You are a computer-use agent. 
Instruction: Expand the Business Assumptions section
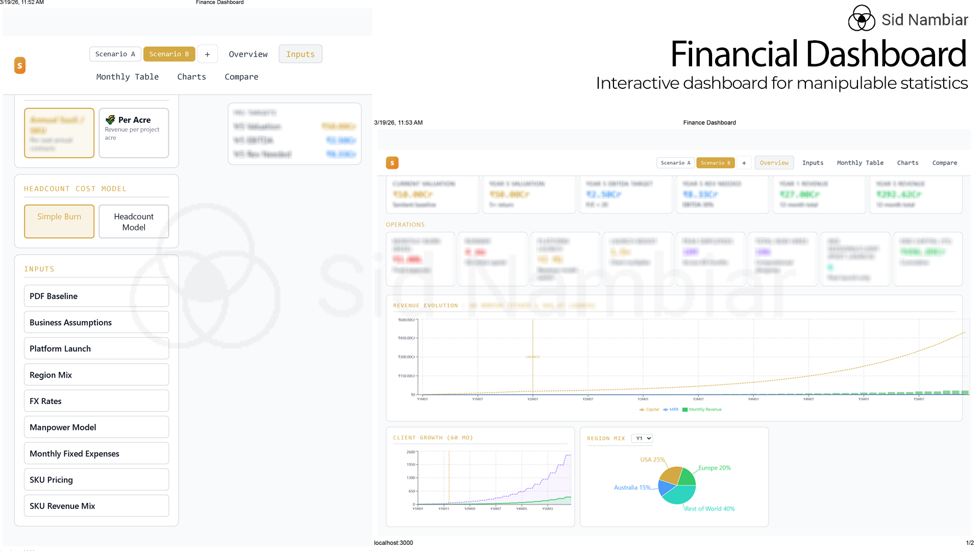point(96,322)
